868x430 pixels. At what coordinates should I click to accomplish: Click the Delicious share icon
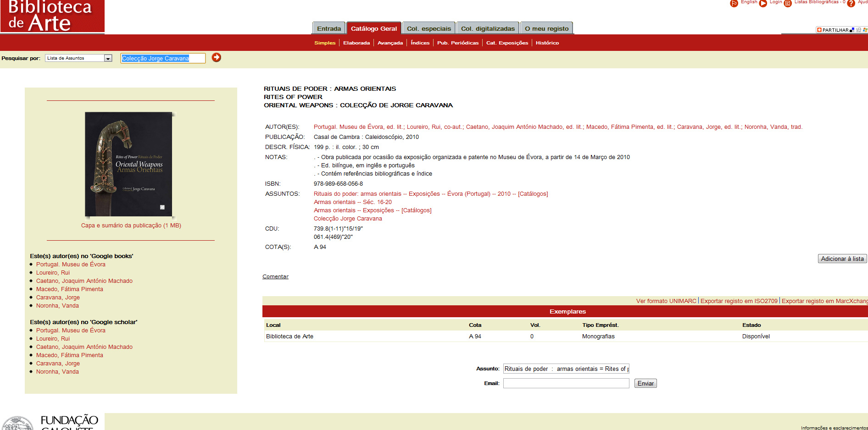coord(852,30)
